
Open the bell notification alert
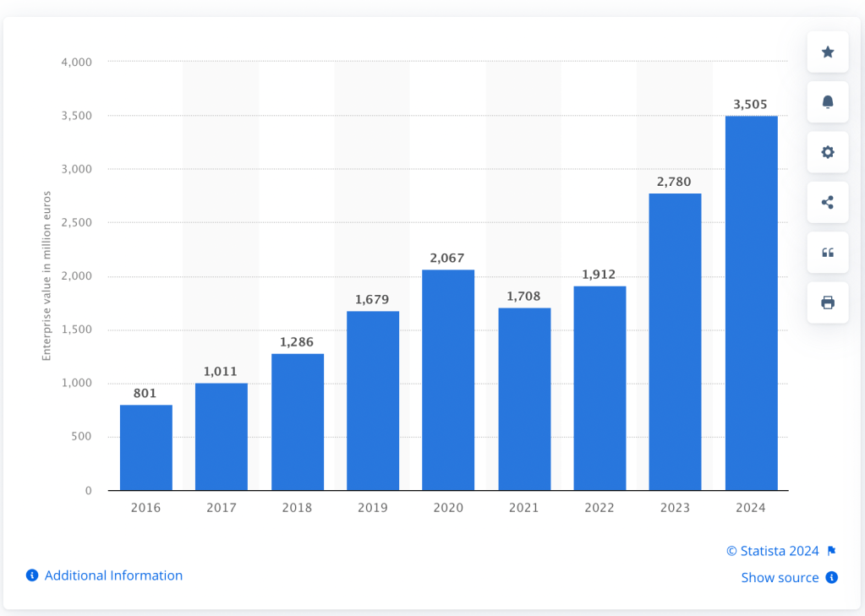828,102
